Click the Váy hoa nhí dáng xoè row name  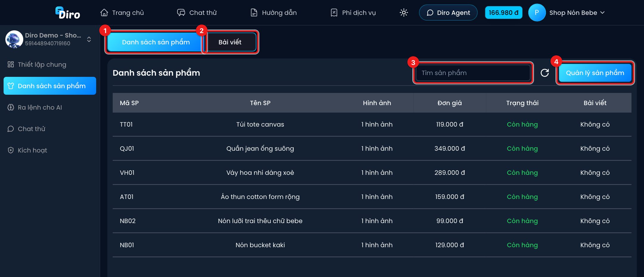[x=260, y=172]
